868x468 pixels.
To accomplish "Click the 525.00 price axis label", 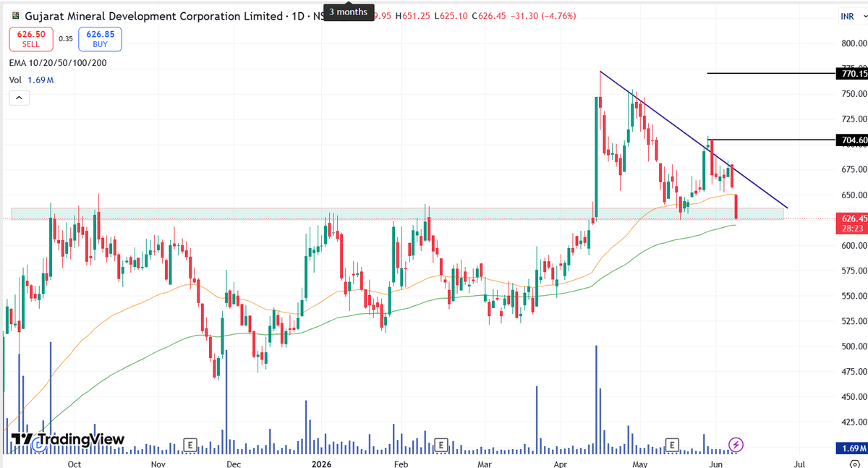I will (854, 321).
